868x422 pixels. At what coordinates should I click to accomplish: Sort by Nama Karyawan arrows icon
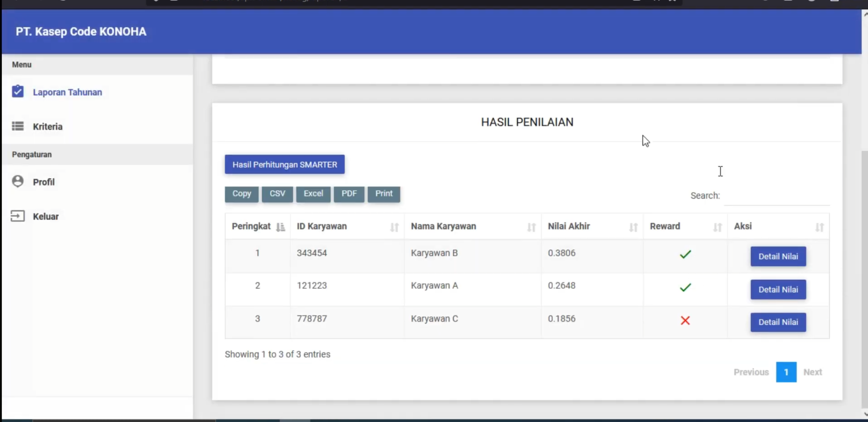pyautogui.click(x=531, y=227)
